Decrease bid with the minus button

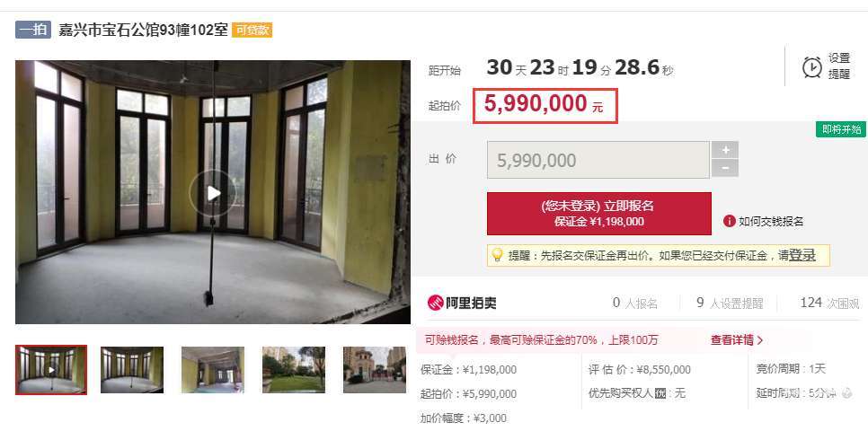[x=724, y=168]
